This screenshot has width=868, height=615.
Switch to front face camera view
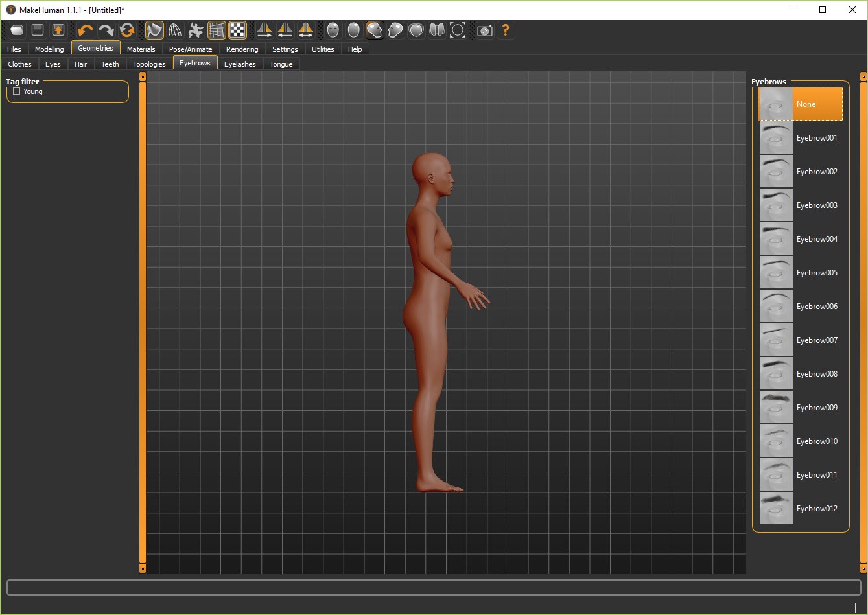tap(333, 30)
